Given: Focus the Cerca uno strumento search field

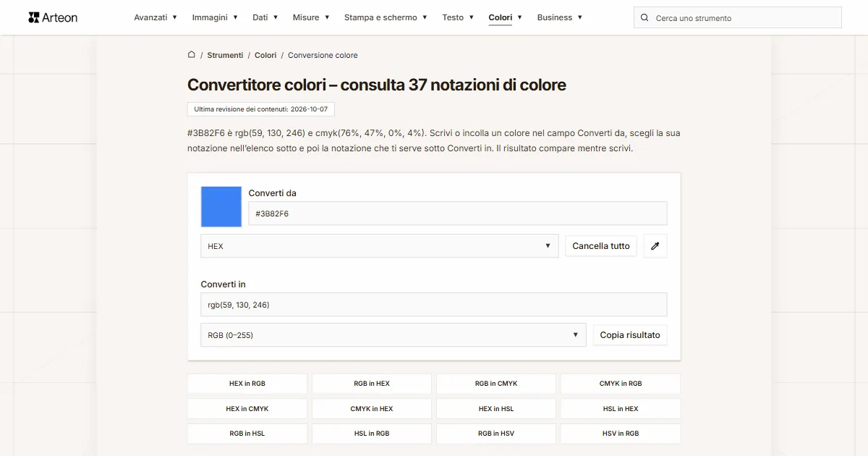Looking at the screenshot, I should [x=738, y=17].
